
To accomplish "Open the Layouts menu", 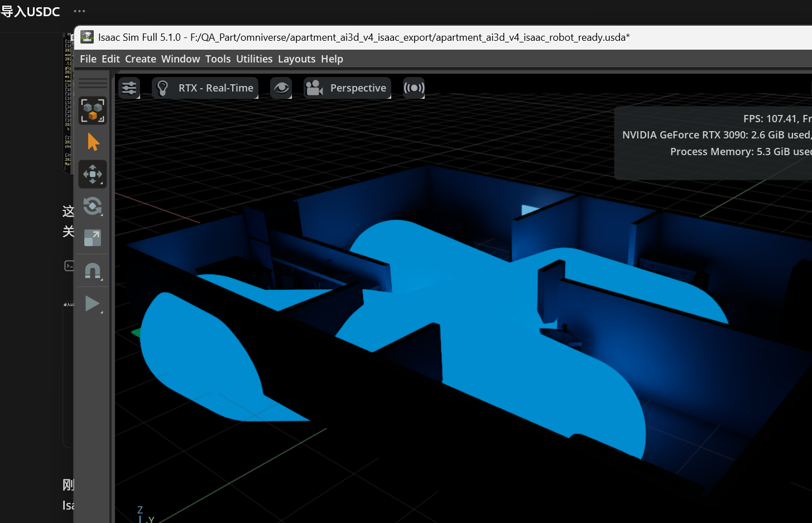I will [297, 59].
